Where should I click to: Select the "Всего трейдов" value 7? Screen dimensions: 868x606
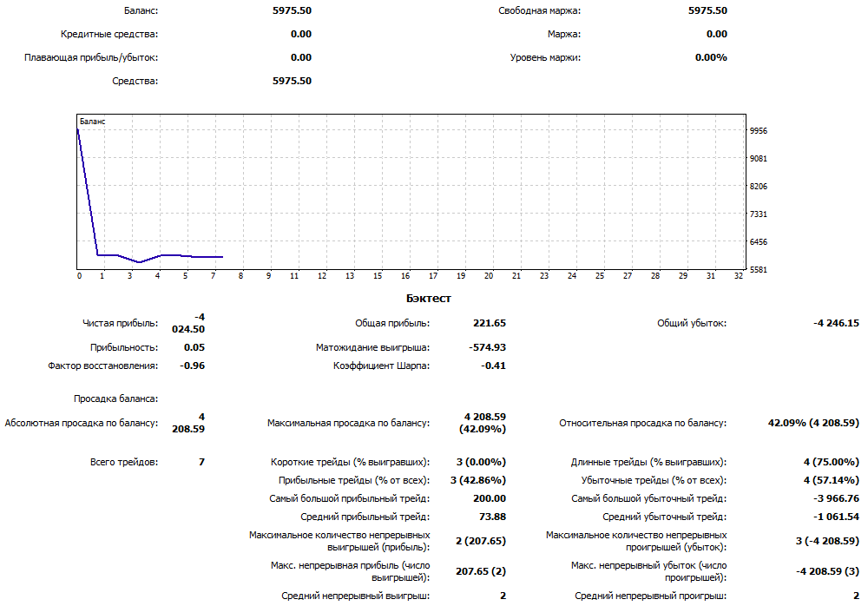[201, 462]
